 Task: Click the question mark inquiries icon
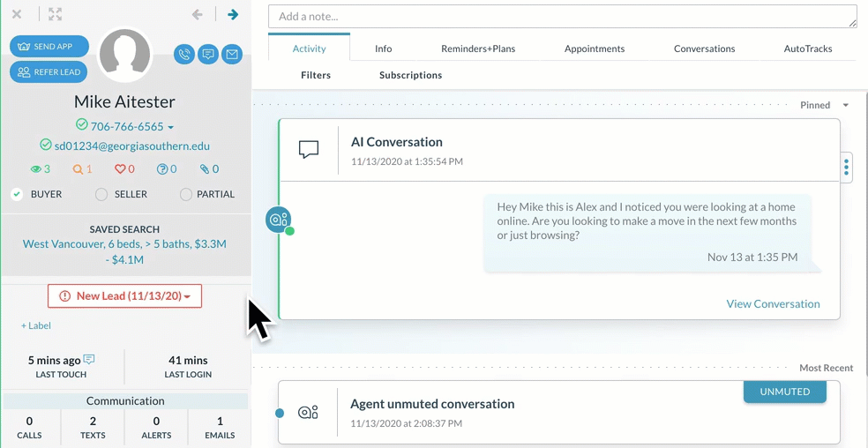point(167,169)
